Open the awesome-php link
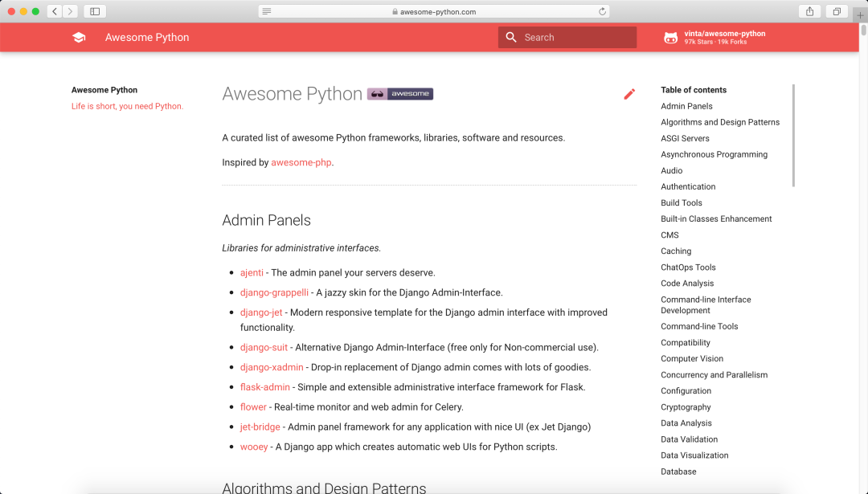The width and height of the screenshot is (868, 494). (x=301, y=162)
